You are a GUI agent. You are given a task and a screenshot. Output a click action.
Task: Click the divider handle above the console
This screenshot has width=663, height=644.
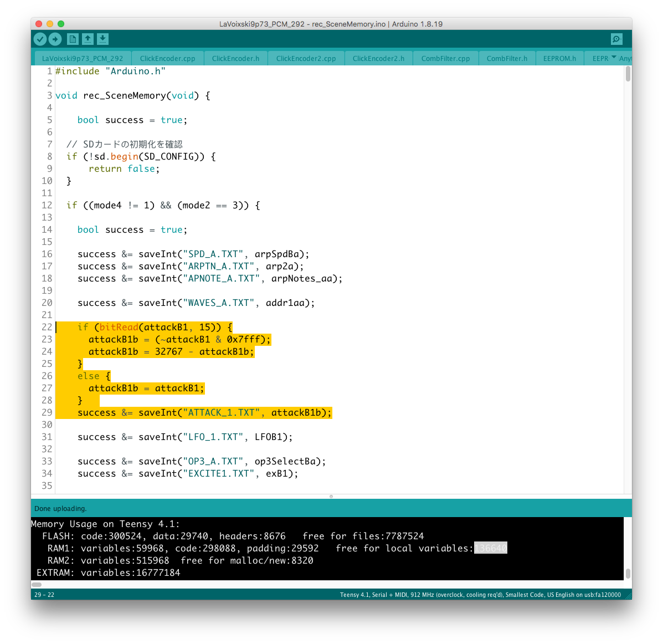point(331,497)
